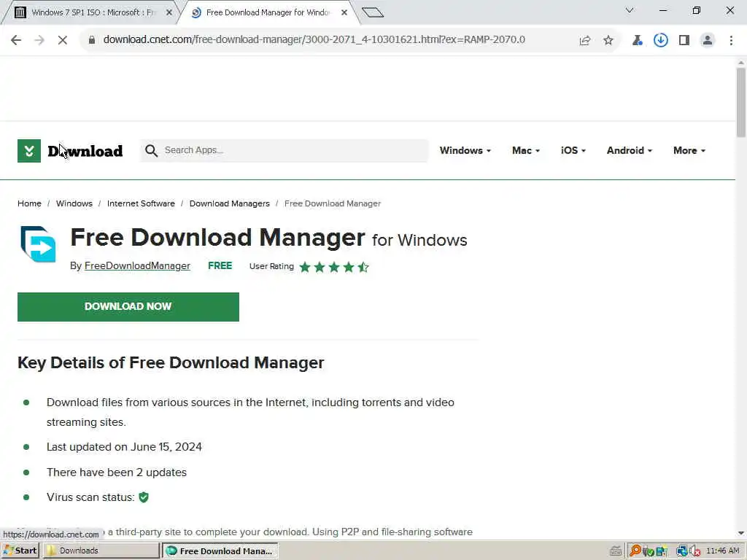Click the browser forward arrow
The height and width of the screenshot is (560, 747).
[x=39, y=40]
